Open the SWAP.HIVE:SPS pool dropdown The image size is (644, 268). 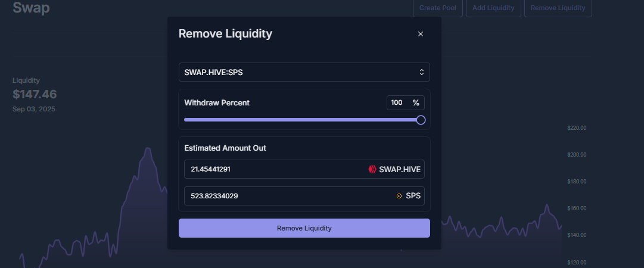(304, 72)
